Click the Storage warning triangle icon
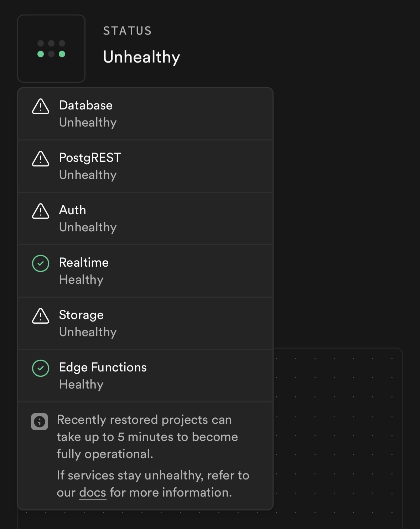Screen dimensions: 420x529 click(41, 316)
